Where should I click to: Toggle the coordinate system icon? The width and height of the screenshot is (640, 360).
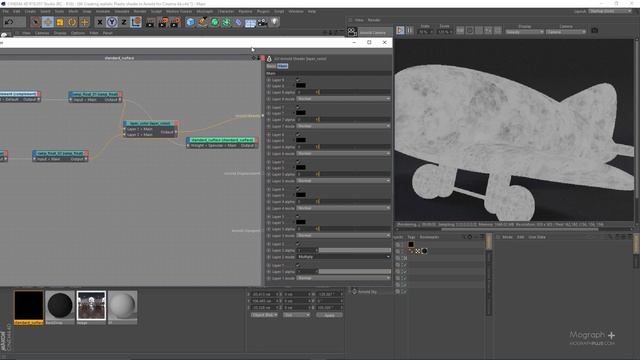pyautogui.click(x=136, y=22)
